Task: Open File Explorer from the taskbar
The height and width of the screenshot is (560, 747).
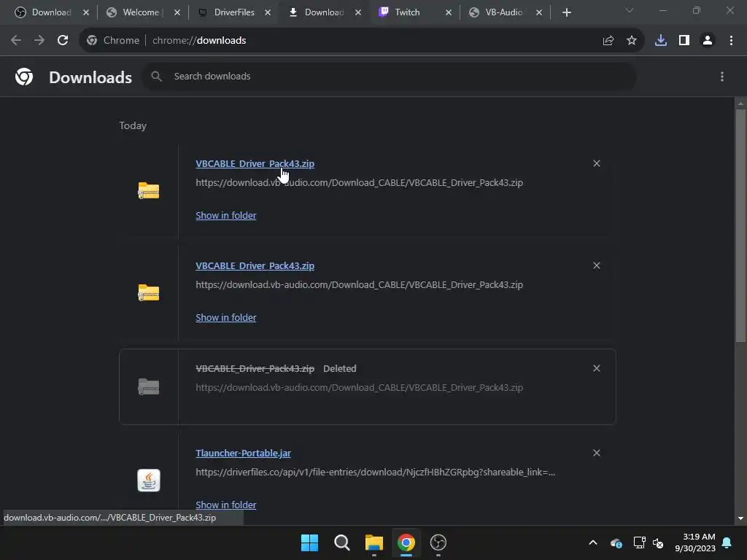Action: coord(374,542)
